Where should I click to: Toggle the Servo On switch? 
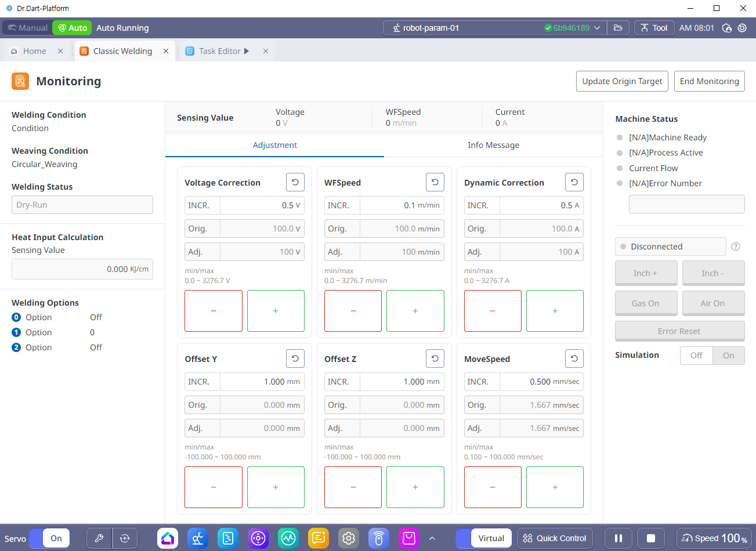pyautogui.click(x=49, y=538)
